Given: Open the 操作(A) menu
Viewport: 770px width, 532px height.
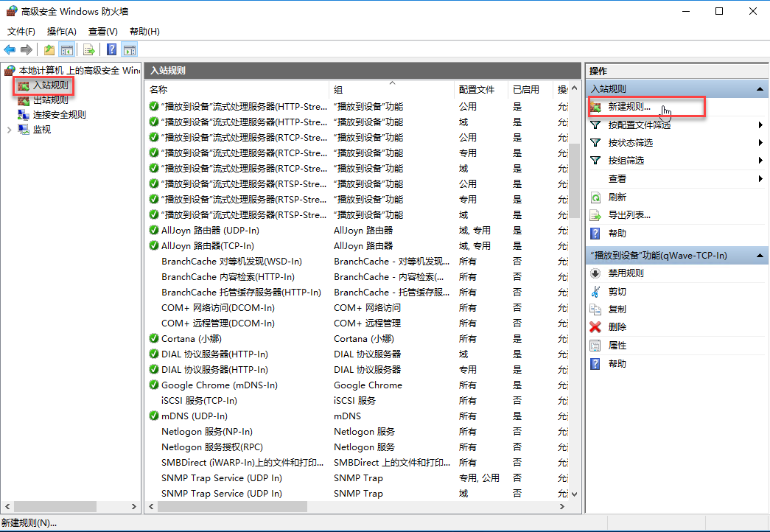Looking at the screenshot, I should coord(62,32).
